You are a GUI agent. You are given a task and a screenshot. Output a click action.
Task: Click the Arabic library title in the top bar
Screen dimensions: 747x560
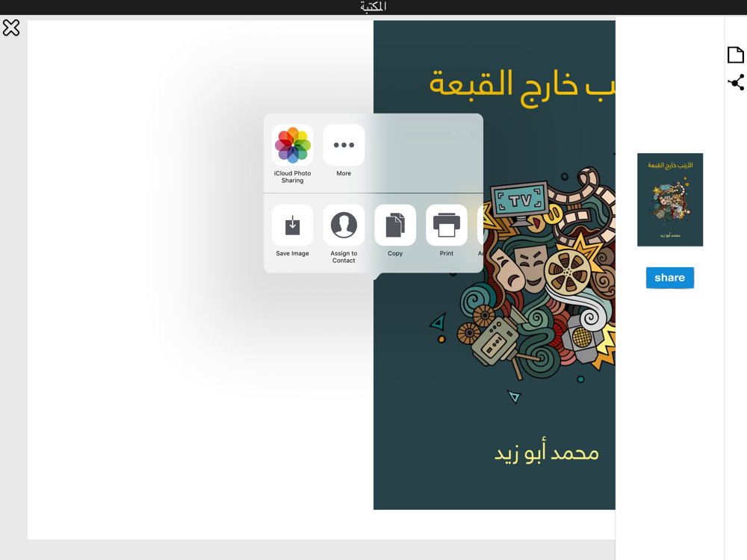[373, 7]
